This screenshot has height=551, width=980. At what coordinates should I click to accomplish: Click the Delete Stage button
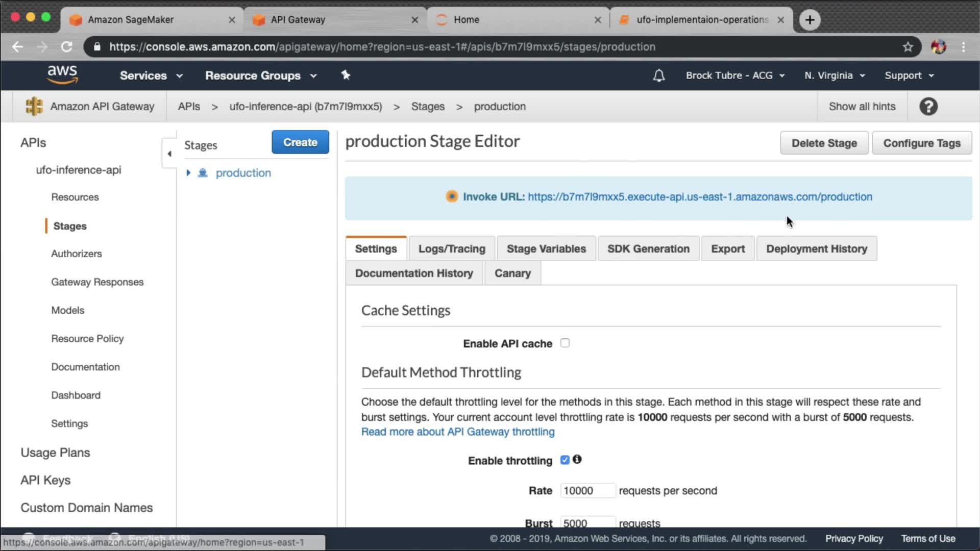tap(824, 143)
